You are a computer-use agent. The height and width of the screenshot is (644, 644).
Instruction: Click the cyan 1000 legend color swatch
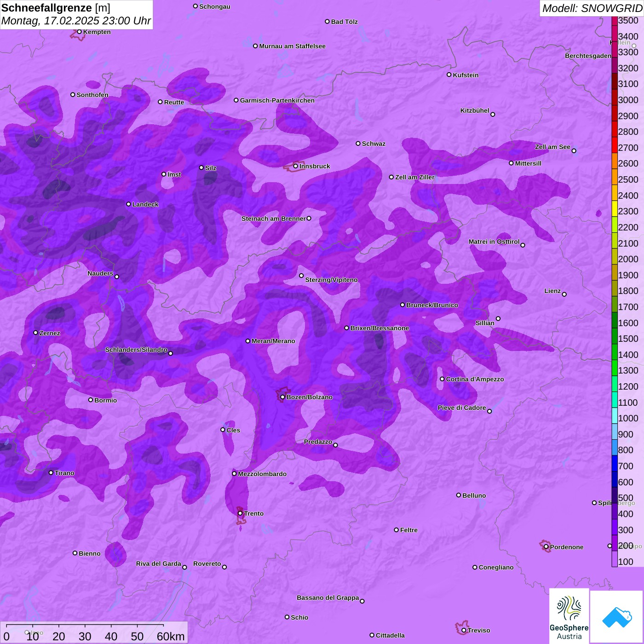pyautogui.click(x=615, y=415)
